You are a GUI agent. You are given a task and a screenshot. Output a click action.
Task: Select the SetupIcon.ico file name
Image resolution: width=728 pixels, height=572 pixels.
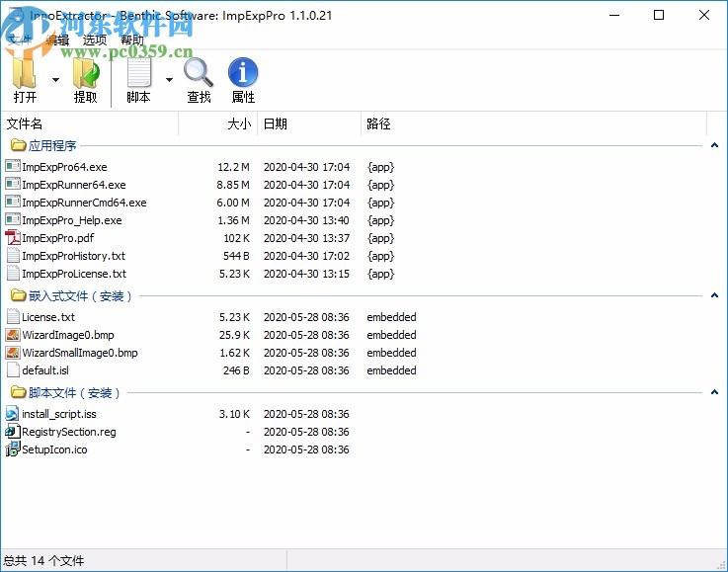click(x=54, y=449)
